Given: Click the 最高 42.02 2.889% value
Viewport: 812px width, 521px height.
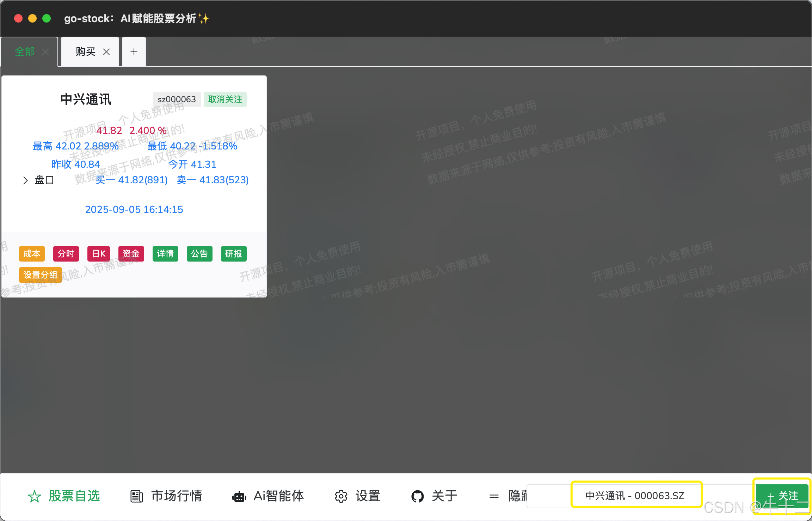Looking at the screenshot, I should click(x=76, y=146).
